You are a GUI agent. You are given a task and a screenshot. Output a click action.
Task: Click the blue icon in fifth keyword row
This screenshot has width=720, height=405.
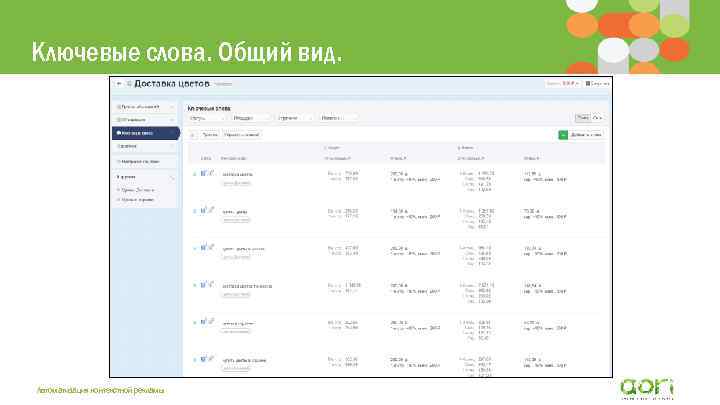click(203, 322)
